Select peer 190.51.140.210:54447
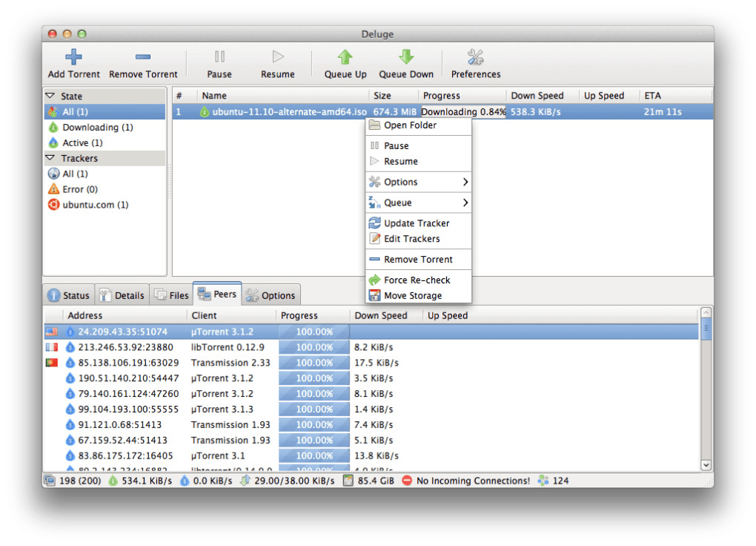Viewport: 756px width, 546px height. tap(371, 378)
